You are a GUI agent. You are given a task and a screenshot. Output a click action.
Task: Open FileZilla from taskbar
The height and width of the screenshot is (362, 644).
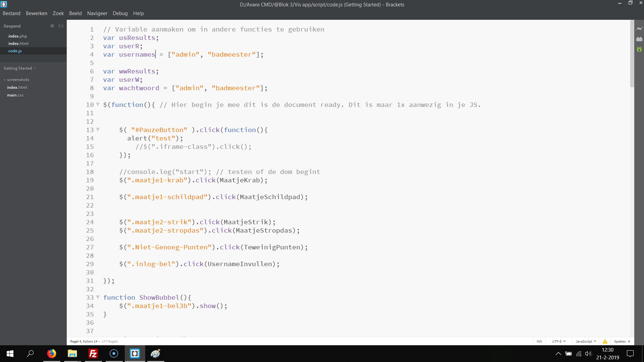pos(93,354)
